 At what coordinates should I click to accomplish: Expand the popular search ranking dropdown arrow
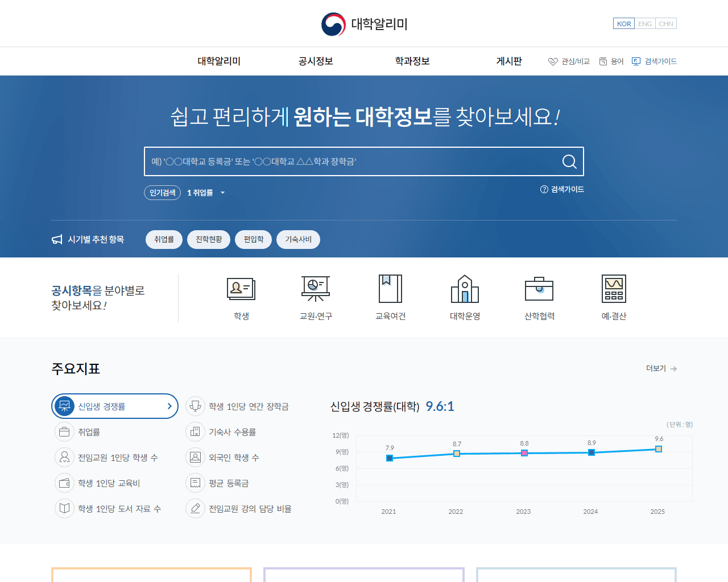(x=222, y=193)
